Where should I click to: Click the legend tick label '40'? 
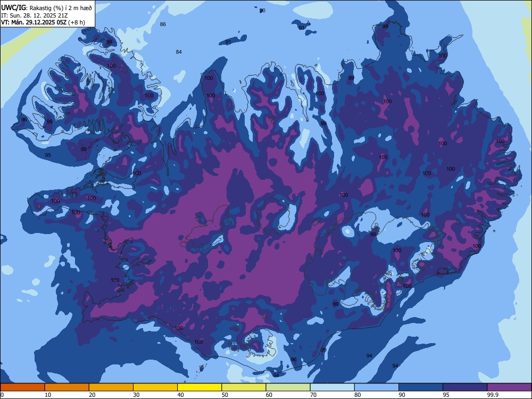point(180,395)
